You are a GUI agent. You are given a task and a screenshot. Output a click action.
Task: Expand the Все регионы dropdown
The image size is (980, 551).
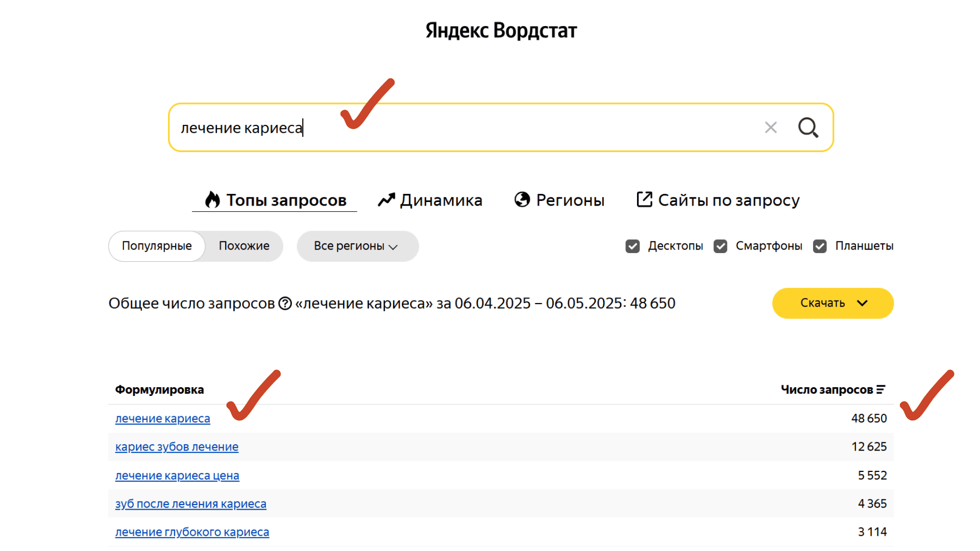[x=357, y=246]
